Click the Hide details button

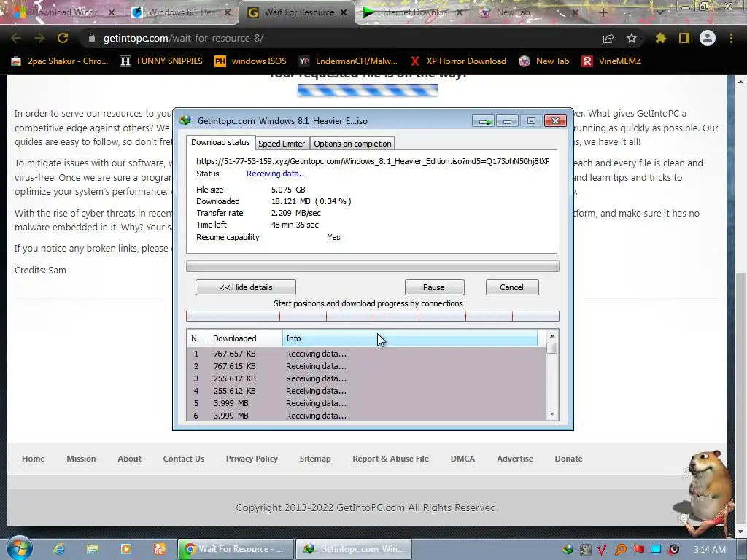pos(246,287)
